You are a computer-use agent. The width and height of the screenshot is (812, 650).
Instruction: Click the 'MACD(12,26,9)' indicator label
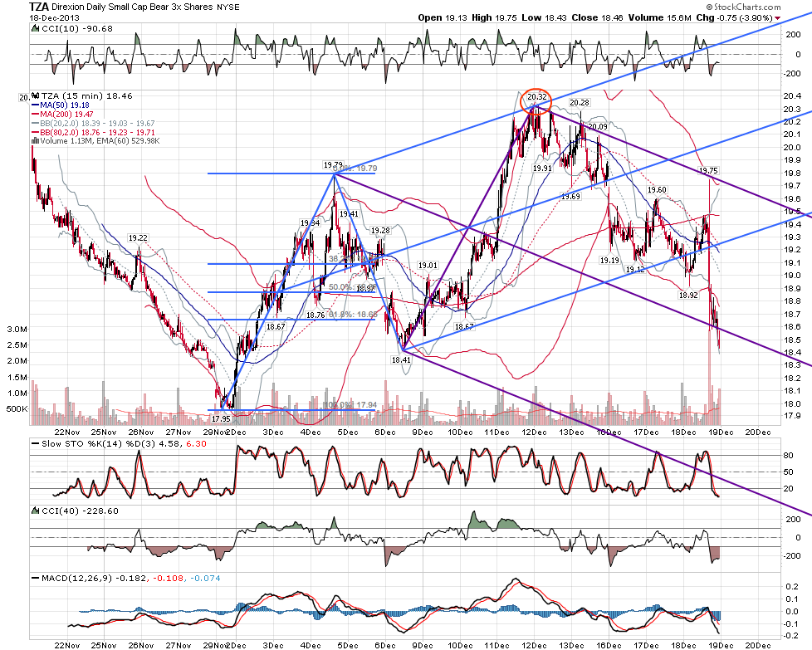(x=77, y=578)
